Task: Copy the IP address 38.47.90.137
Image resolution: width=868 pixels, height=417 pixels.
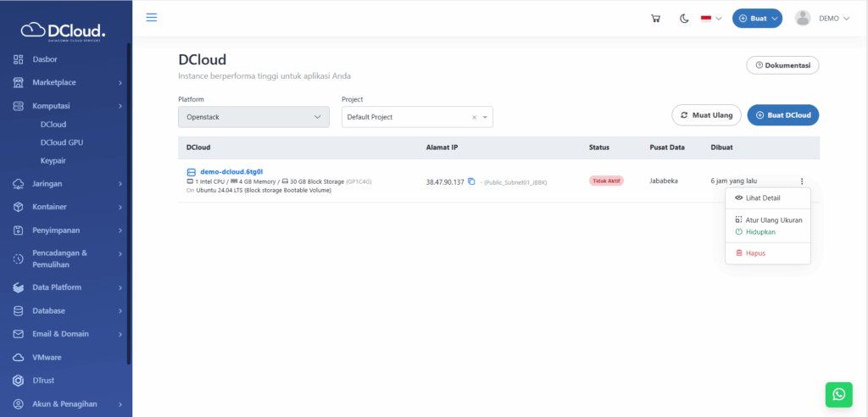Action: [x=471, y=181]
